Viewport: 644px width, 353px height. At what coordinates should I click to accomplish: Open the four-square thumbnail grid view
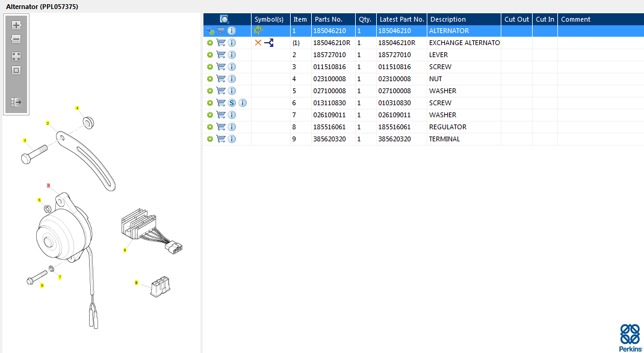(16, 57)
